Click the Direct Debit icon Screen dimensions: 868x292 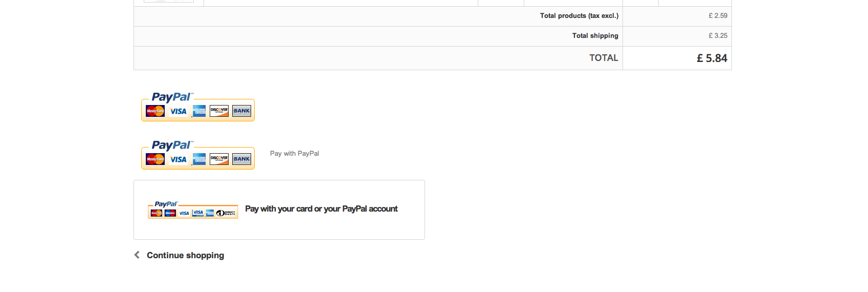click(x=226, y=213)
